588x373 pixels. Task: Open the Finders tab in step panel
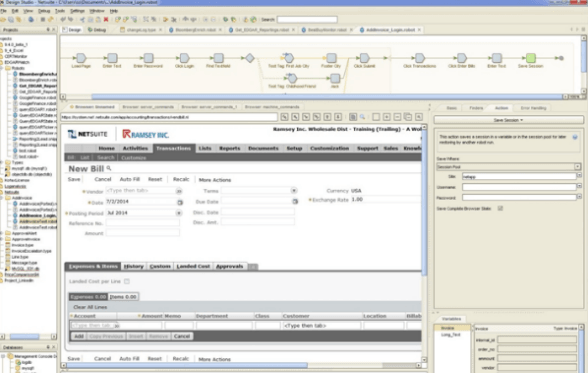pyautogui.click(x=476, y=108)
